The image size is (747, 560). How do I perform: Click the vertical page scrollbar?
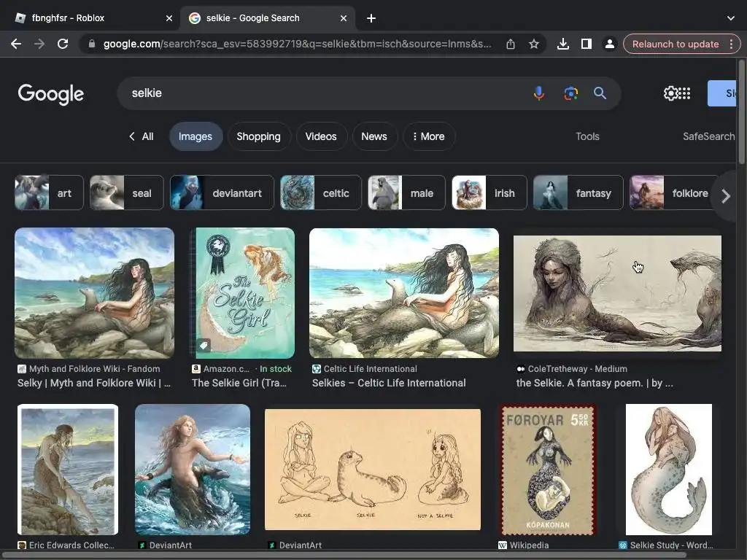pos(742,112)
